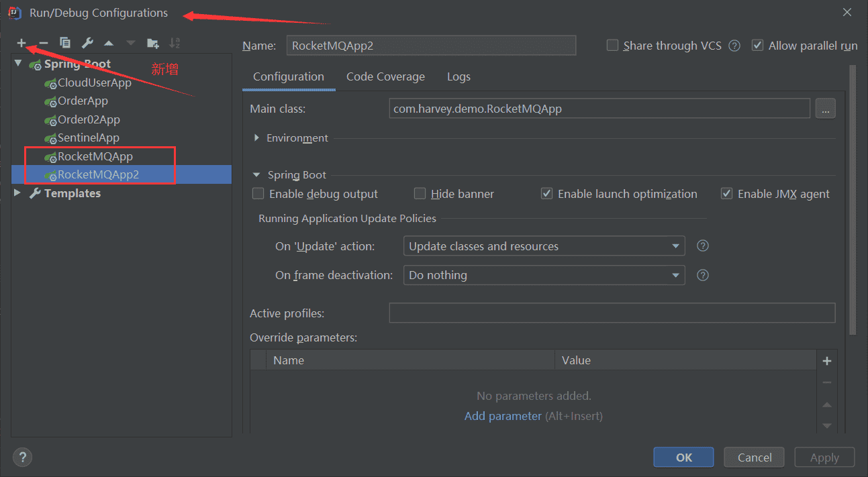
Task: Remove selected configuration with minus icon
Action: coord(43,43)
